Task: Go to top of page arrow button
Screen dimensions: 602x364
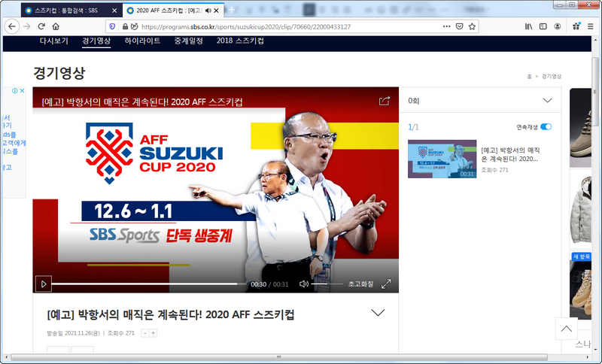Action: pos(567,329)
